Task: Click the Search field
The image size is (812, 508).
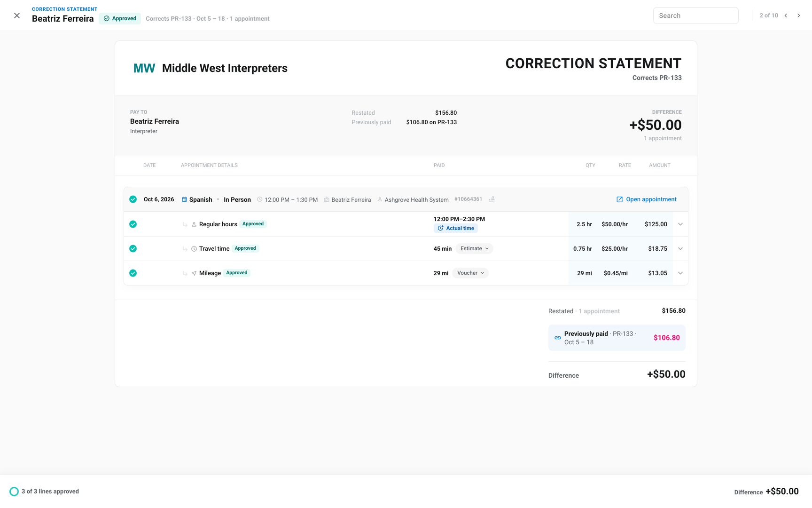Action: [x=695, y=16]
